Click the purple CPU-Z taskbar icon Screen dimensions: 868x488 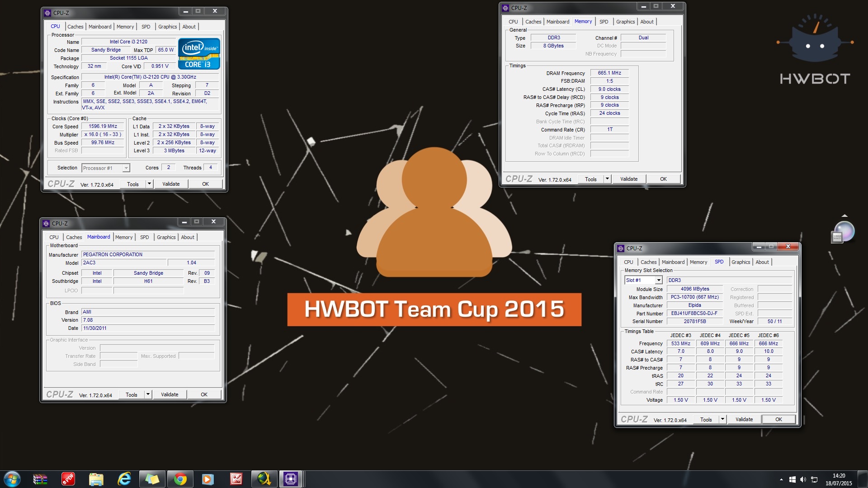291,479
